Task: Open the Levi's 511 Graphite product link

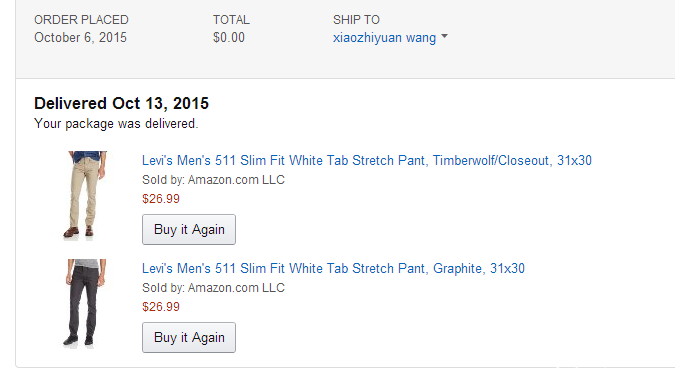Action: pyautogui.click(x=333, y=269)
